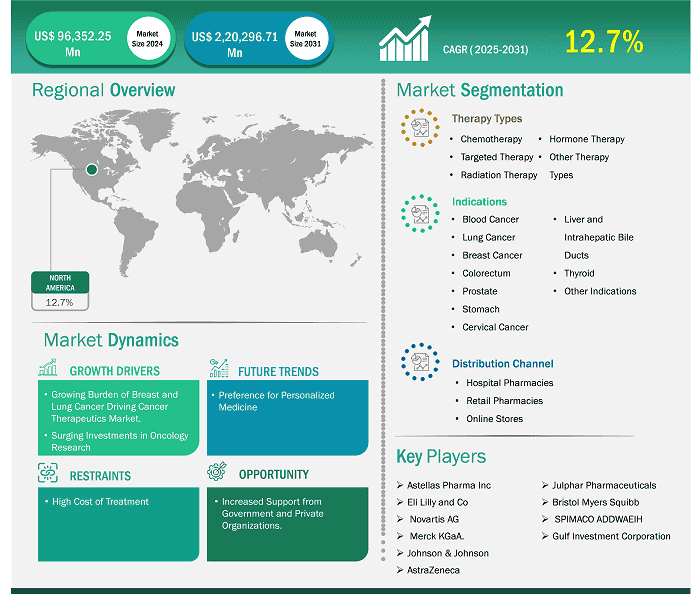The image size is (691, 594).
Task: Click the RESTRAINTS title
Action: [100, 476]
